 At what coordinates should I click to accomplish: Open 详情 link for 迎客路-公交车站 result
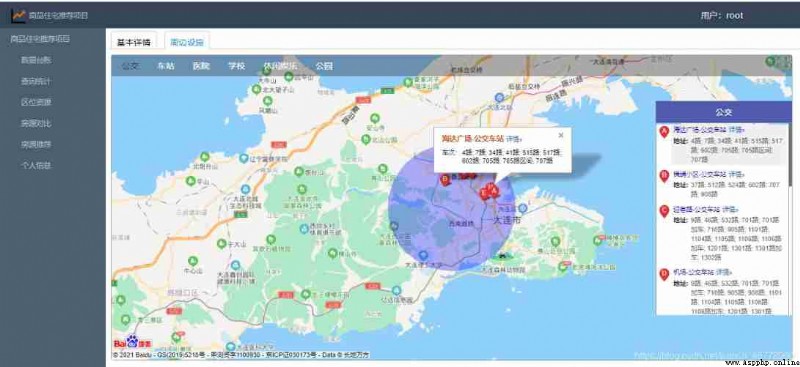[731, 209]
